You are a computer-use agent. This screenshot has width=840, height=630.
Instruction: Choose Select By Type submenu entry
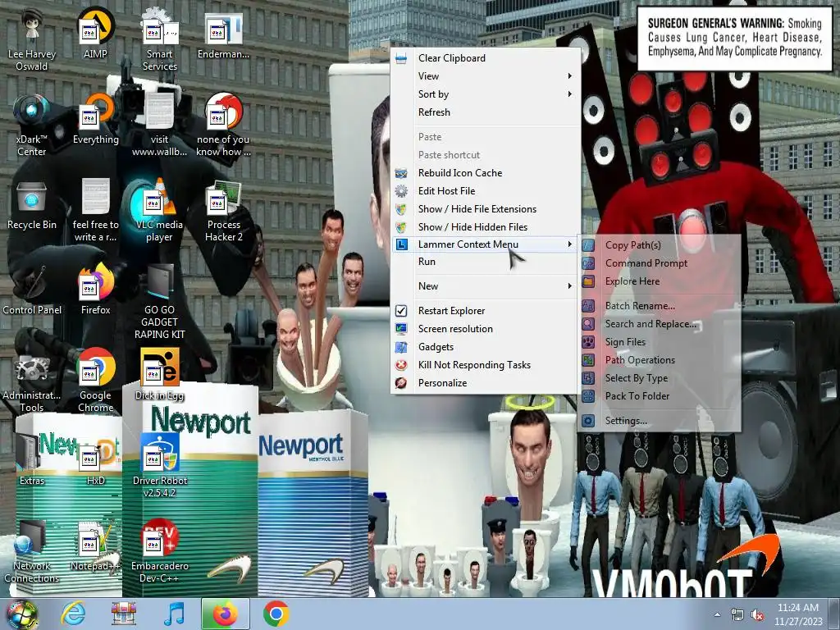tap(660, 378)
